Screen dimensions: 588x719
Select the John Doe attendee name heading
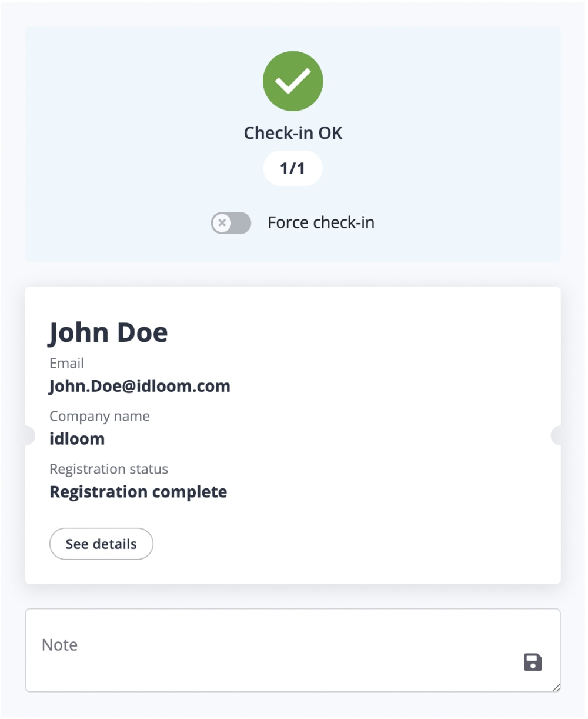108,332
